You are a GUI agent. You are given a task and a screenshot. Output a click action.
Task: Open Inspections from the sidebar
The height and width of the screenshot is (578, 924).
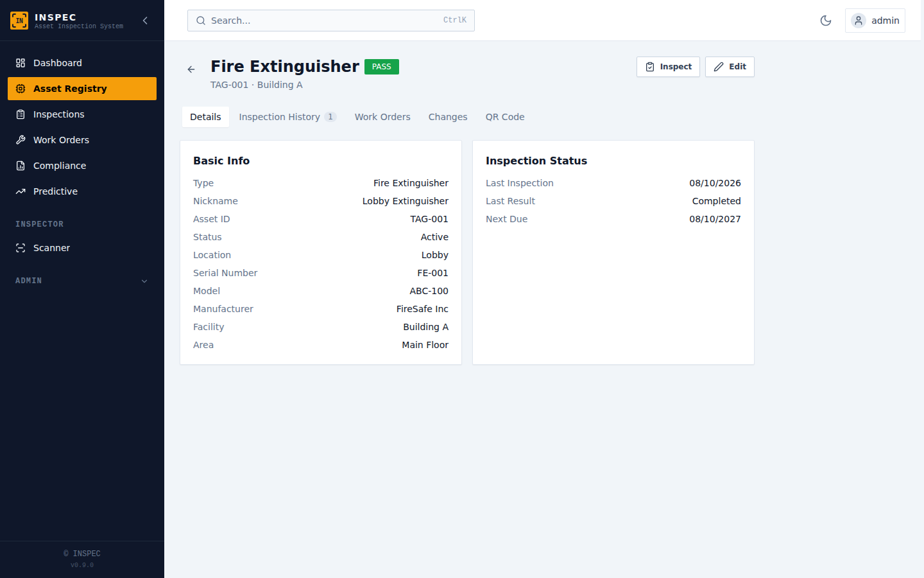tap(82, 114)
